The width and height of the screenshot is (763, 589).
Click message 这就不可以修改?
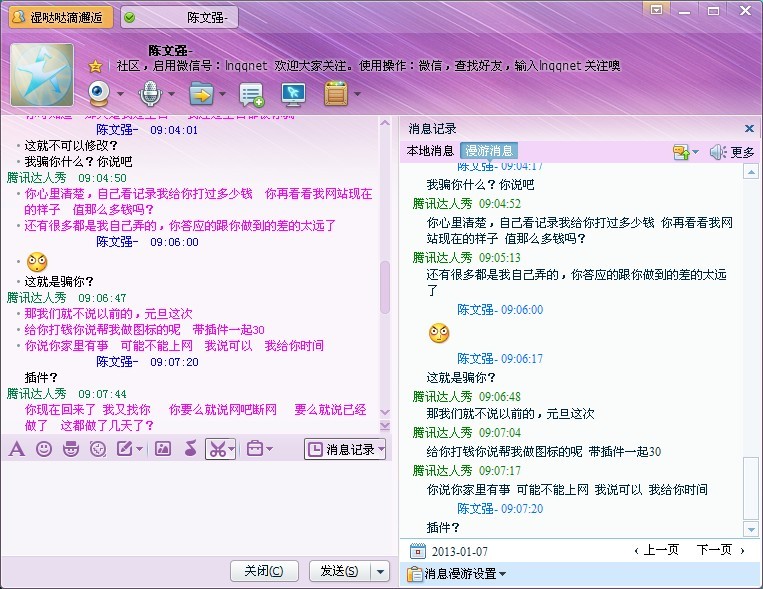point(71,146)
